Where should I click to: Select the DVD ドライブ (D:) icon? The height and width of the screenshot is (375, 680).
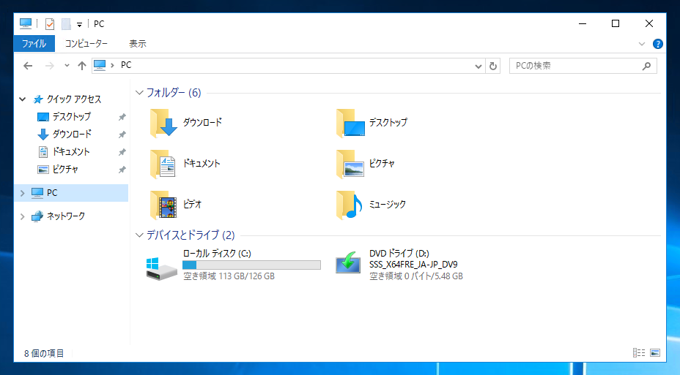click(x=348, y=263)
